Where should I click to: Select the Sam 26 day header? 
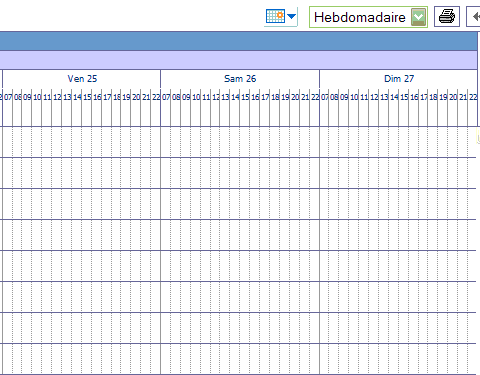tap(240, 79)
